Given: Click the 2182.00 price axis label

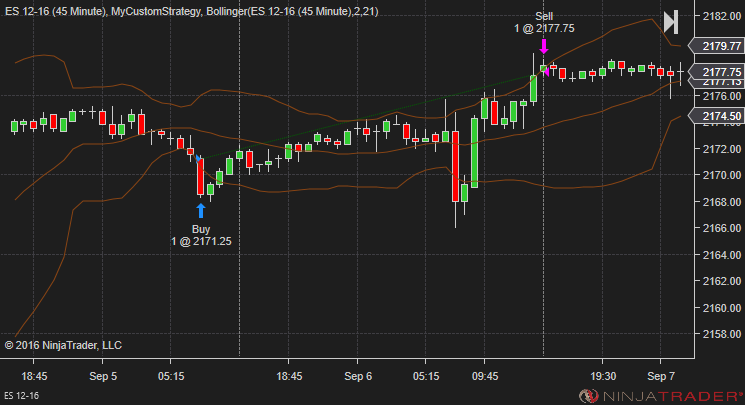Looking at the screenshot, I should 722,16.
